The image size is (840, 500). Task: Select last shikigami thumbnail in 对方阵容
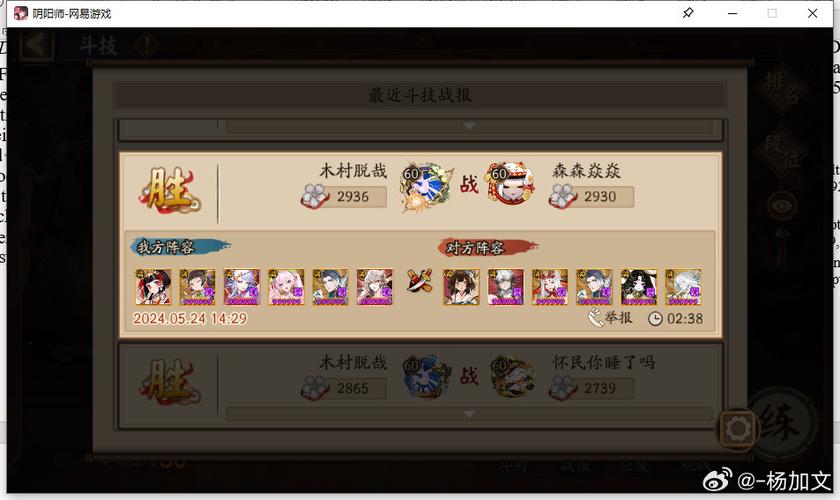[x=683, y=287]
